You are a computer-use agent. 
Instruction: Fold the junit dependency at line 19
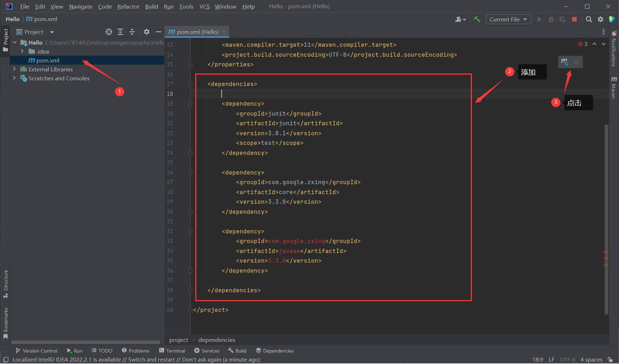click(190, 104)
